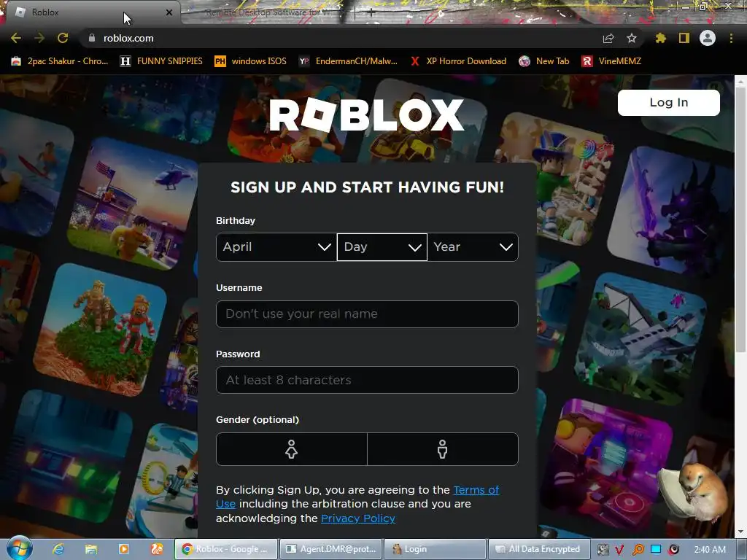The width and height of the screenshot is (747, 560).
Task: Switch to the All Data Encrypted window
Action: [539, 549]
